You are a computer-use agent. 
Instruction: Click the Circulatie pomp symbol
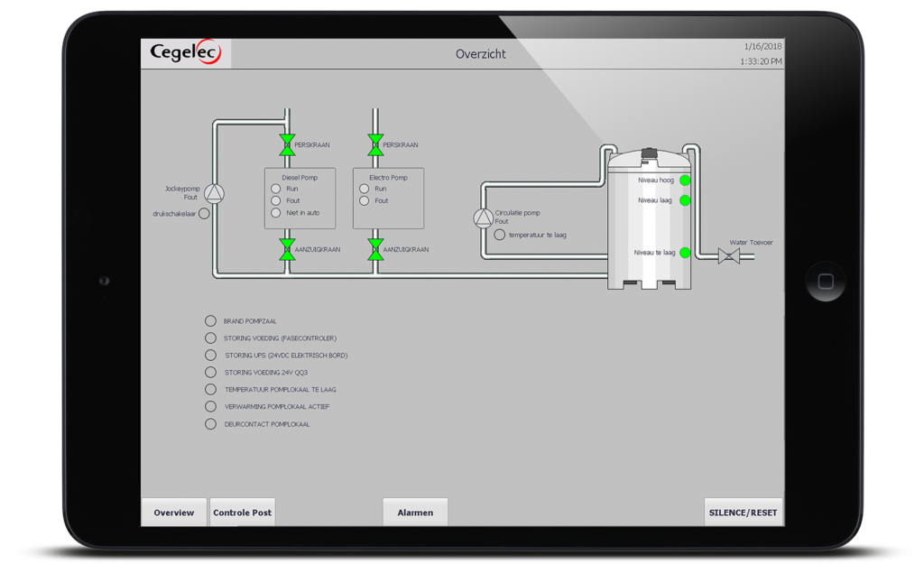pos(484,218)
